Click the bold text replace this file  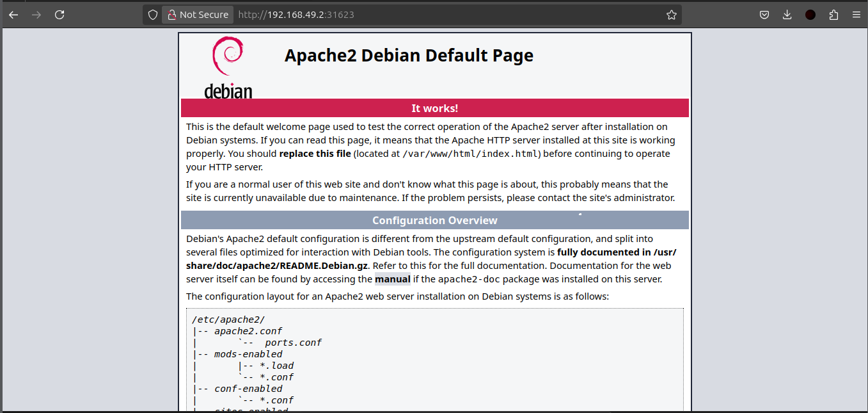click(x=315, y=154)
